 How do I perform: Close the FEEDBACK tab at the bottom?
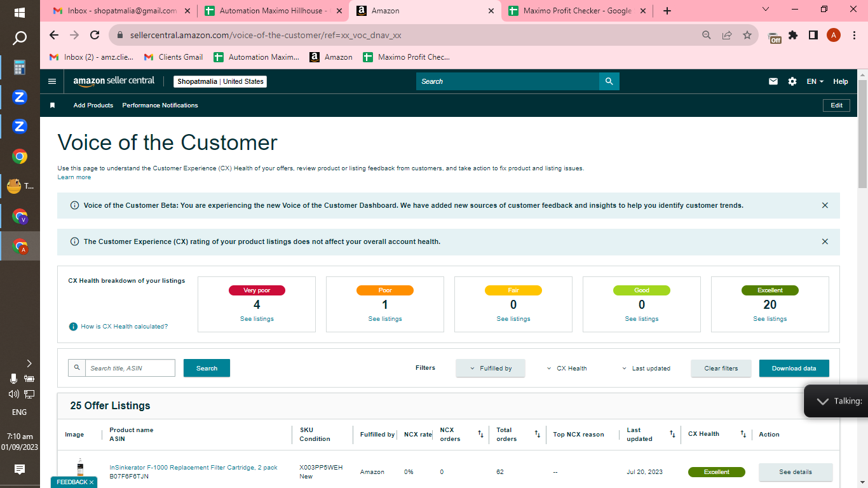tap(92, 482)
